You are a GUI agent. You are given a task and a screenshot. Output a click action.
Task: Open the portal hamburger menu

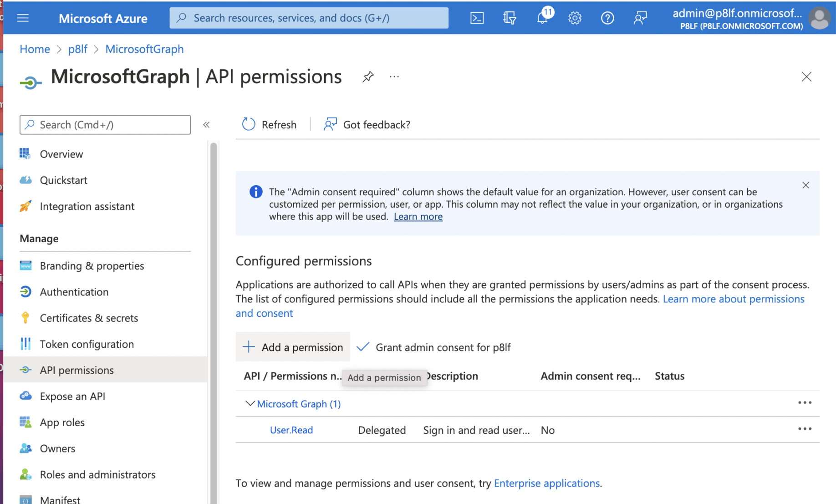pyautogui.click(x=23, y=18)
